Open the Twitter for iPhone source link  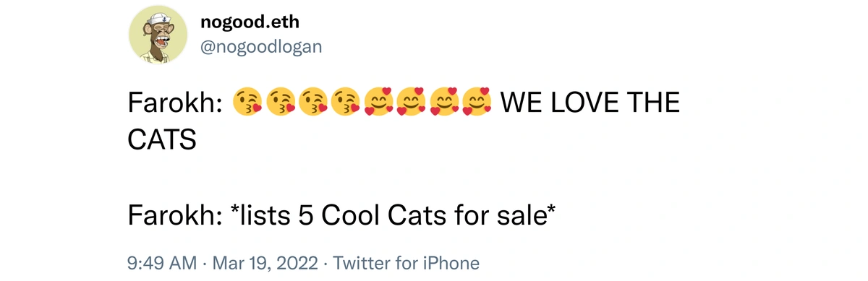[406, 263]
